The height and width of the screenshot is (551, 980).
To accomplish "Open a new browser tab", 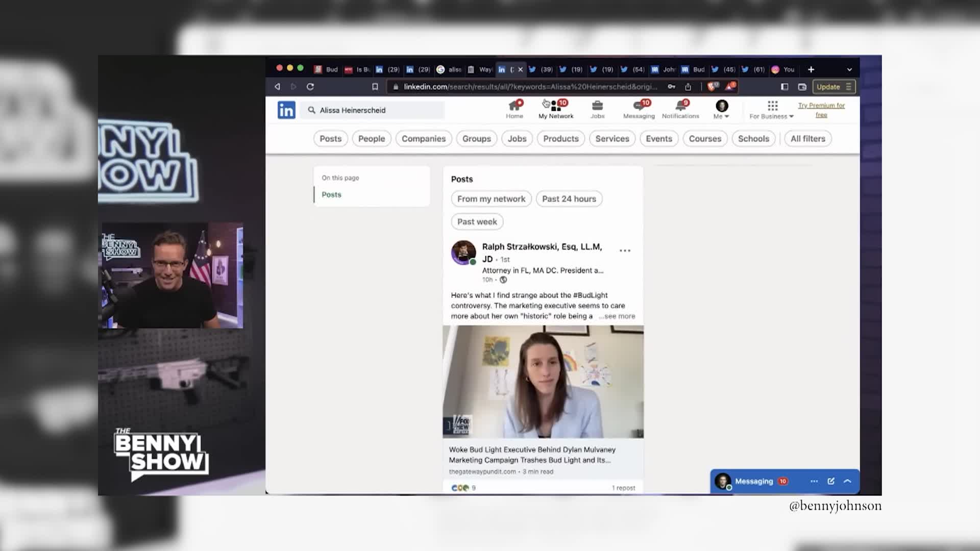I will 811,69.
